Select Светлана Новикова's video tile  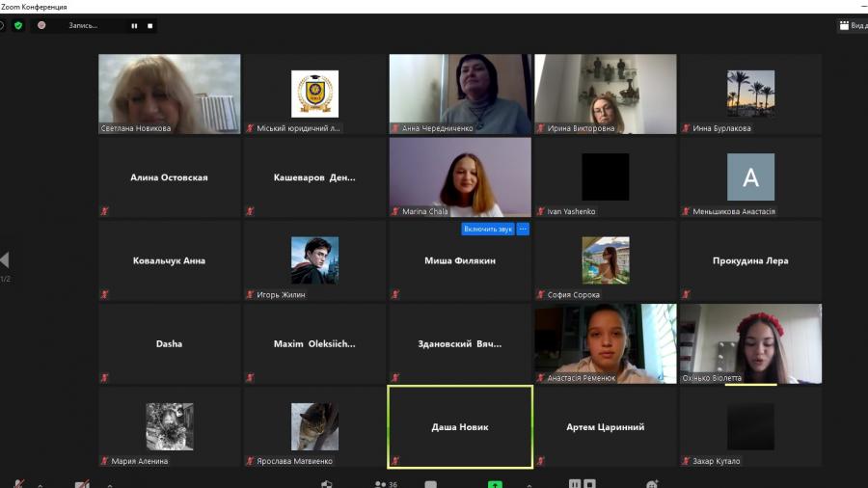(x=169, y=94)
